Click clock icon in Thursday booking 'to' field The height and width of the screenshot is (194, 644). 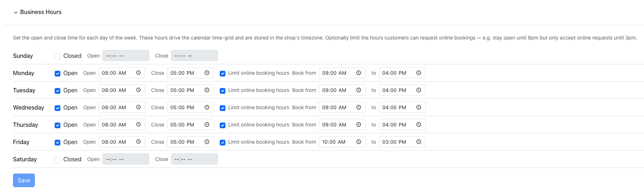(x=419, y=125)
